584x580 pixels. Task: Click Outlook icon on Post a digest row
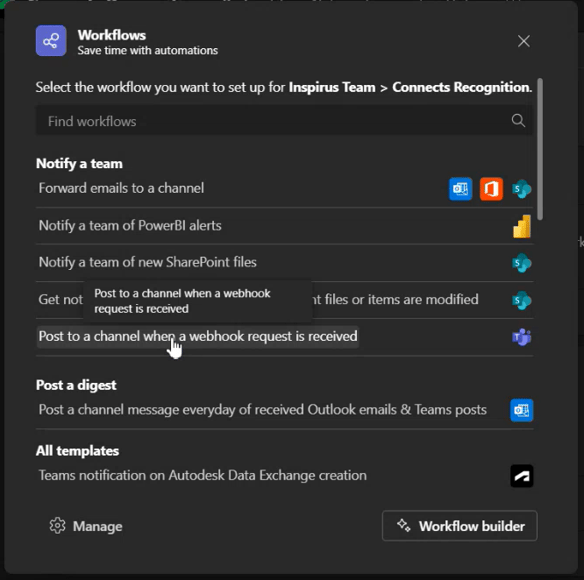[x=521, y=410]
